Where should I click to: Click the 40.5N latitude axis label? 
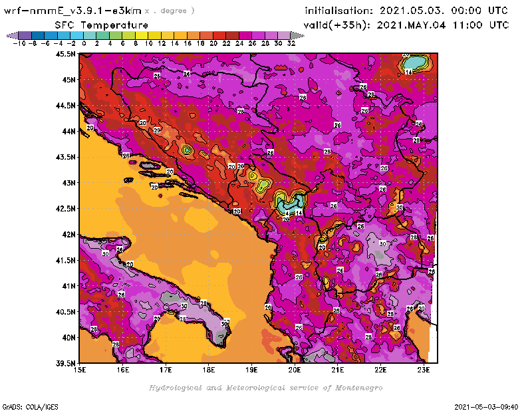(65, 312)
